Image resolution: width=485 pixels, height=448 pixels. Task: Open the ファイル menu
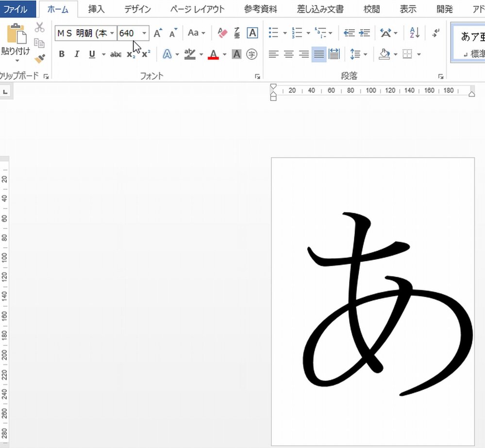17,9
